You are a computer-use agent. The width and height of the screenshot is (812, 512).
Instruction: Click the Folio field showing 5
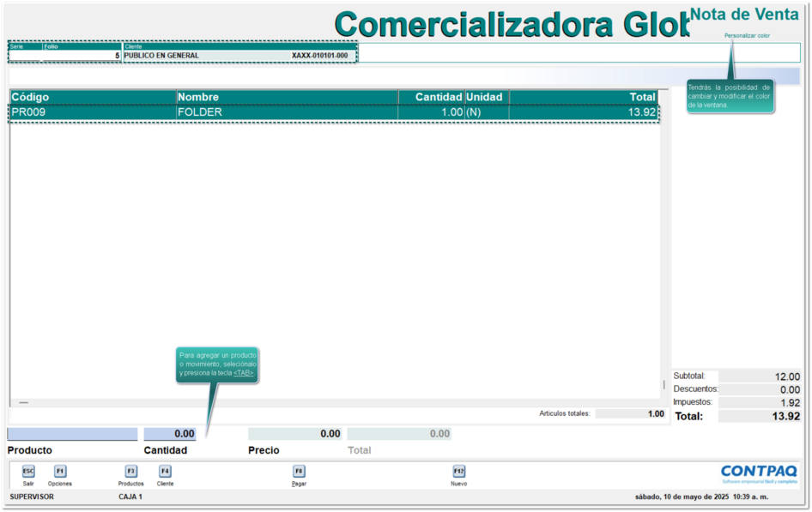pyautogui.click(x=82, y=56)
